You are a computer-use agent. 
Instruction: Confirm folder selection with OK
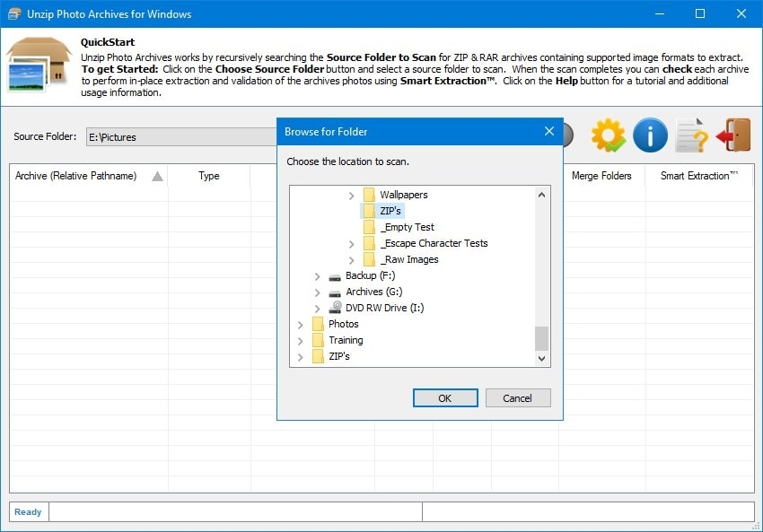click(x=445, y=398)
